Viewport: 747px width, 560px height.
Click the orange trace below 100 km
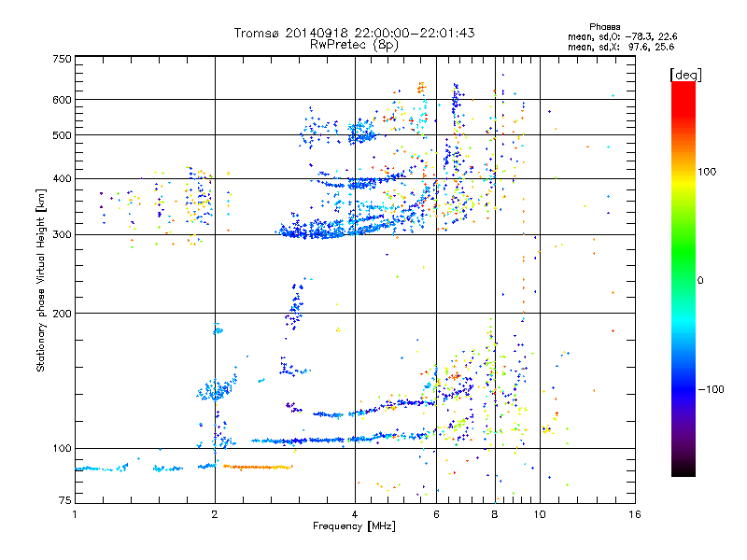coord(258,468)
